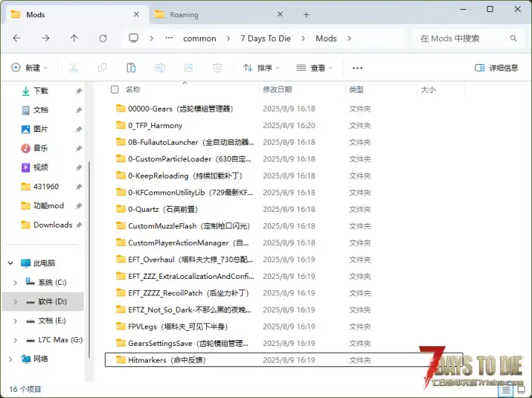This screenshot has width=532, height=398.
Task: Click the Copy icon in toolbar
Action: [102, 68]
